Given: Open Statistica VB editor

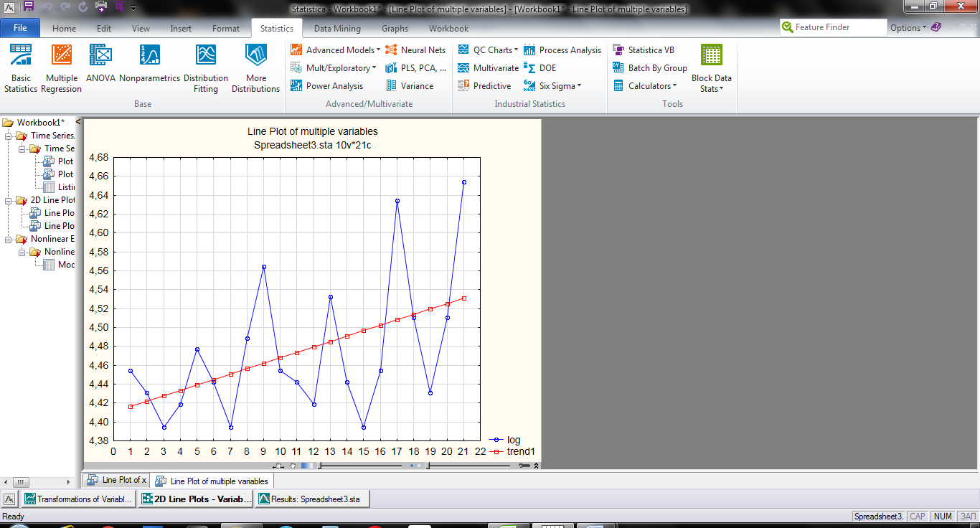Looking at the screenshot, I should [644, 50].
